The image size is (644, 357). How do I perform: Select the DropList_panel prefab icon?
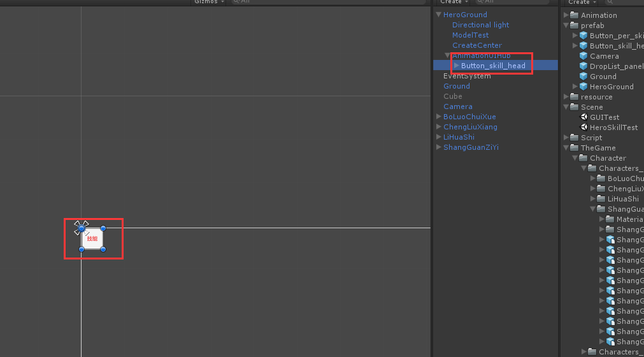coord(583,66)
